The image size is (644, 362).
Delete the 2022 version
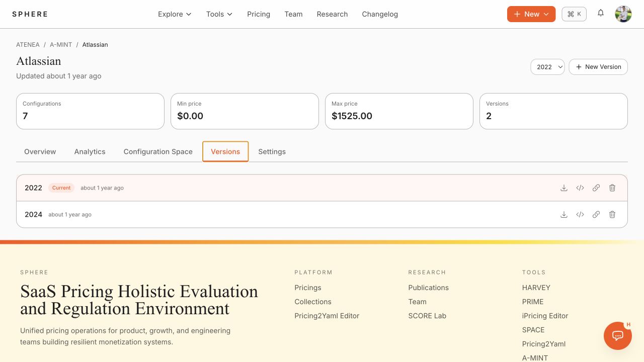click(612, 188)
